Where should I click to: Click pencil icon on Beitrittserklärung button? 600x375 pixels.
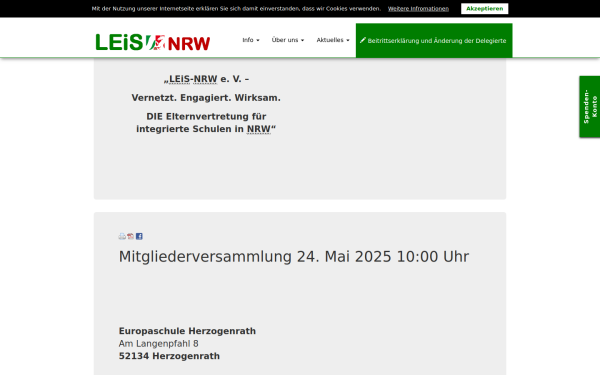coord(363,40)
